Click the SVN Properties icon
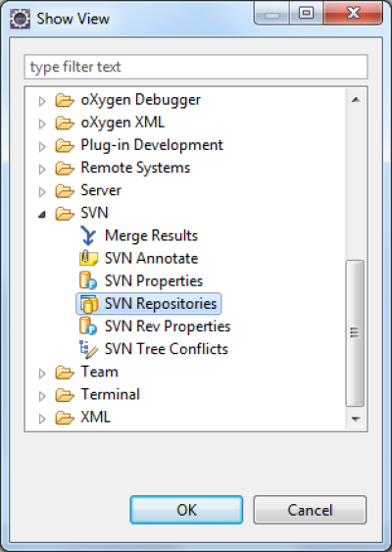 pyautogui.click(x=88, y=281)
